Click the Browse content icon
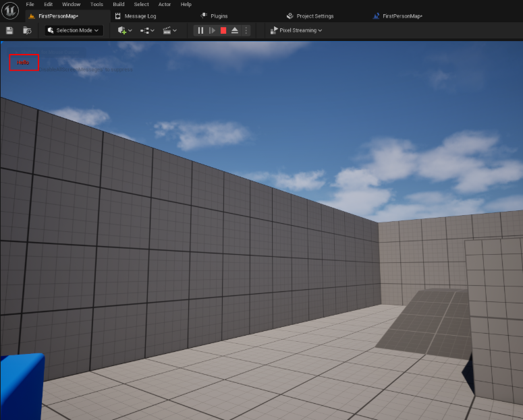 [x=27, y=30]
